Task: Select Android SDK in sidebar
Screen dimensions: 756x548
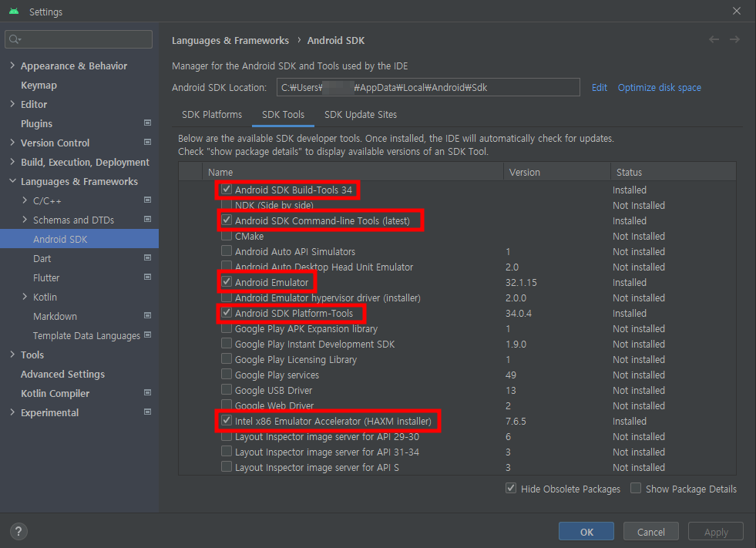Action: pyautogui.click(x=79, y=239)
